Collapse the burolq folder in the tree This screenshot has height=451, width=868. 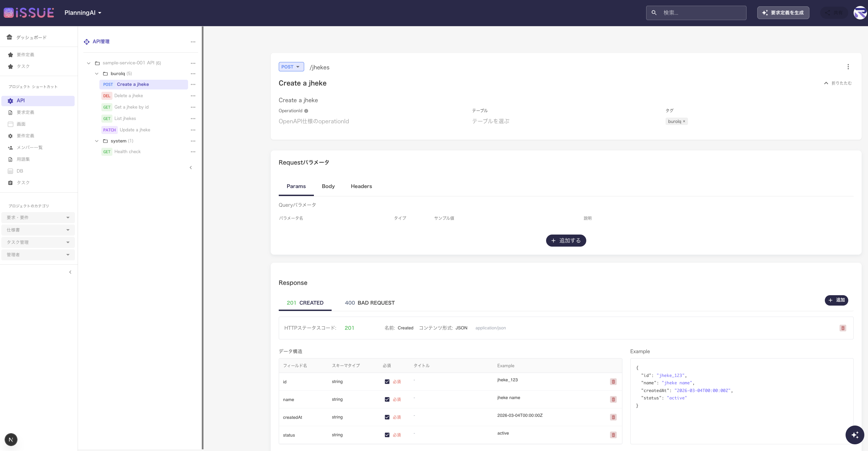pyautogui.click(x=97, y=73)
